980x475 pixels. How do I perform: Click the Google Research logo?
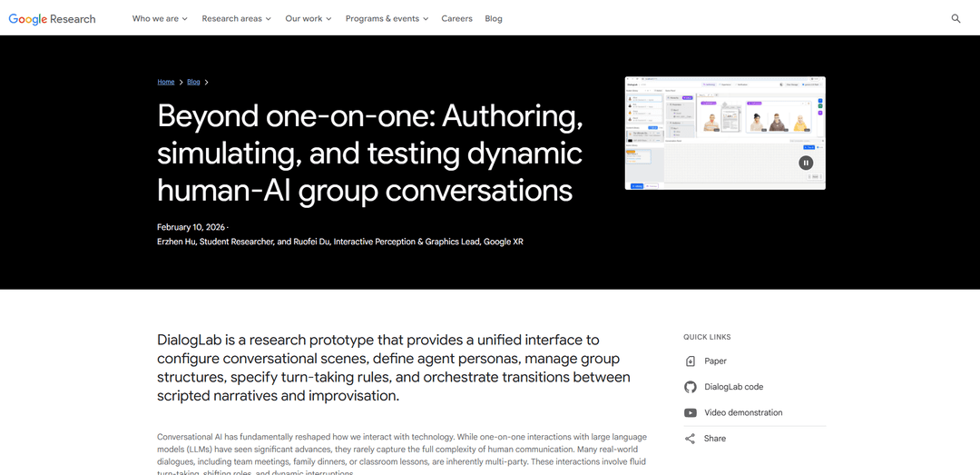pos(52,18)
